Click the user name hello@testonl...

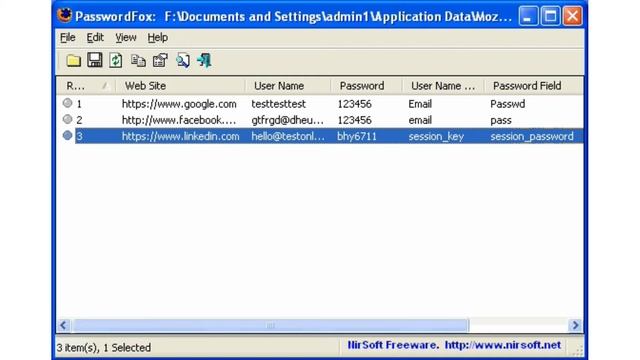point(288,136)
